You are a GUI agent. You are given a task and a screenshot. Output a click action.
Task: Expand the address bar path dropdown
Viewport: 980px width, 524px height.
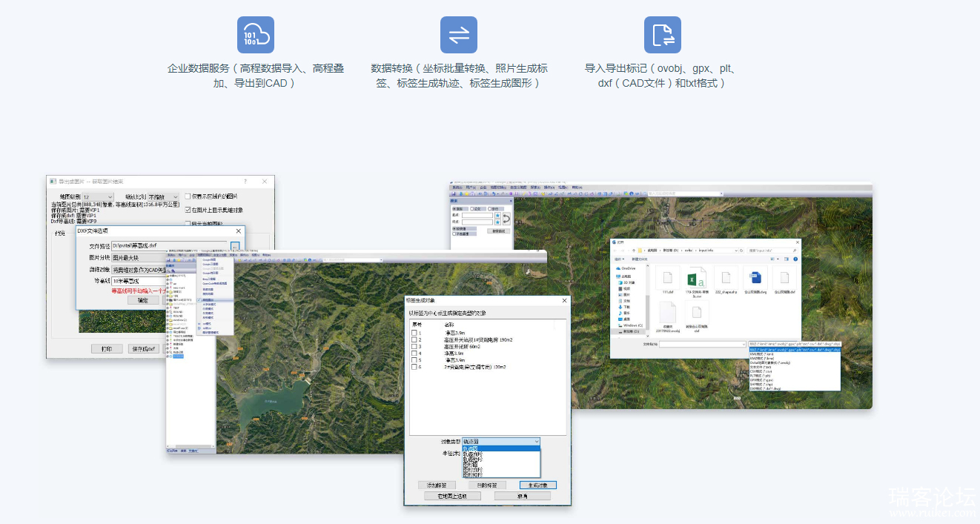pos(735,251)
